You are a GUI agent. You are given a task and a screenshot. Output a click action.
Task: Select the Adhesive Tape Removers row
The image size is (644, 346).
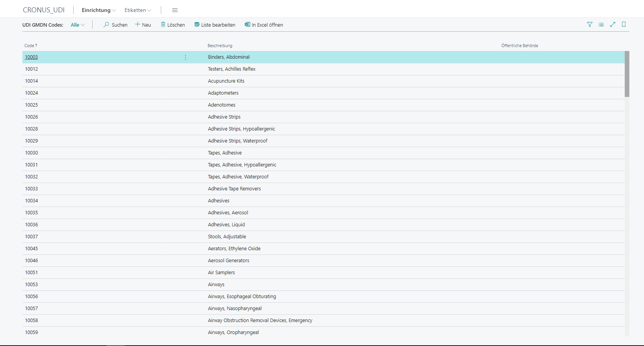pyautogui.click(x=234, y=189)
